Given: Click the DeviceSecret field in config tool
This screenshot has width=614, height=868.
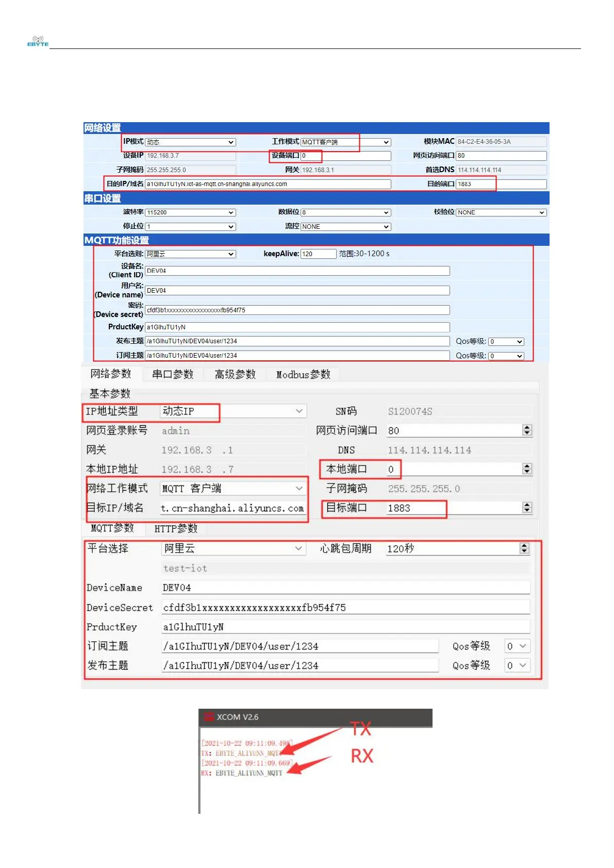Looking at the screenshot, I should (346, 607).
